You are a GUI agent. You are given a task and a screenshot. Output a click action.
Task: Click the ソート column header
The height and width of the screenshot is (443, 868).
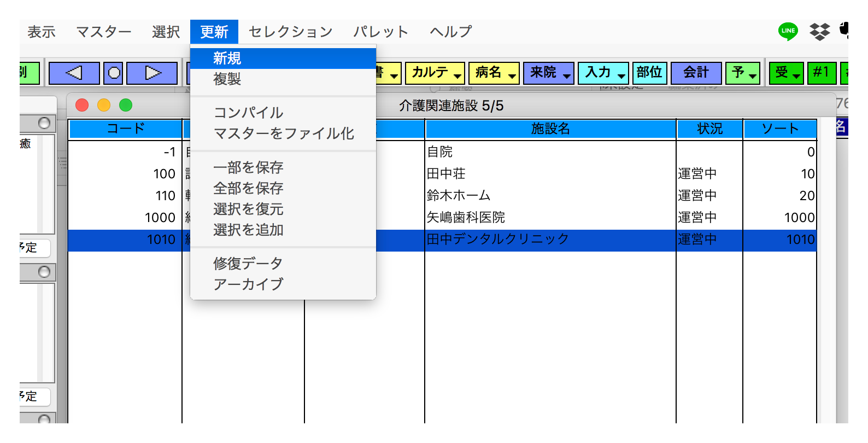click(x=779, y=129)
